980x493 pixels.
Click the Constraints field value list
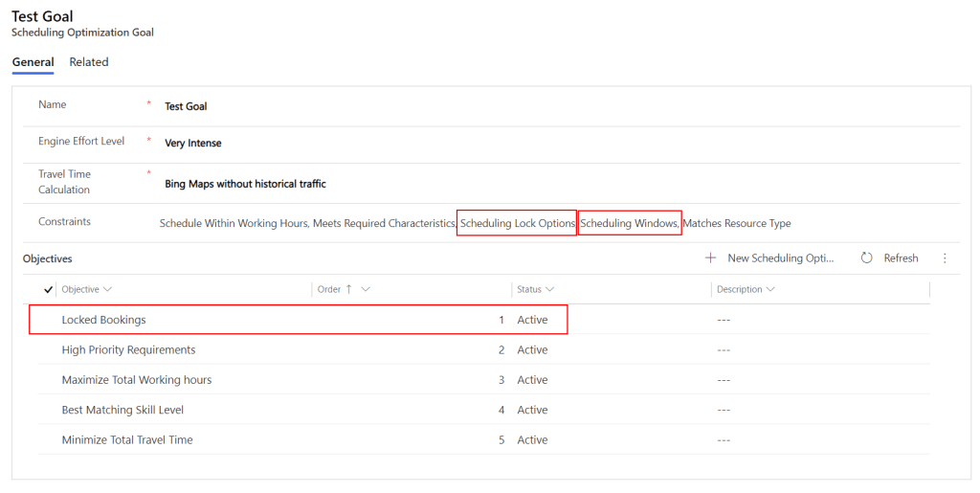point(475,224)
